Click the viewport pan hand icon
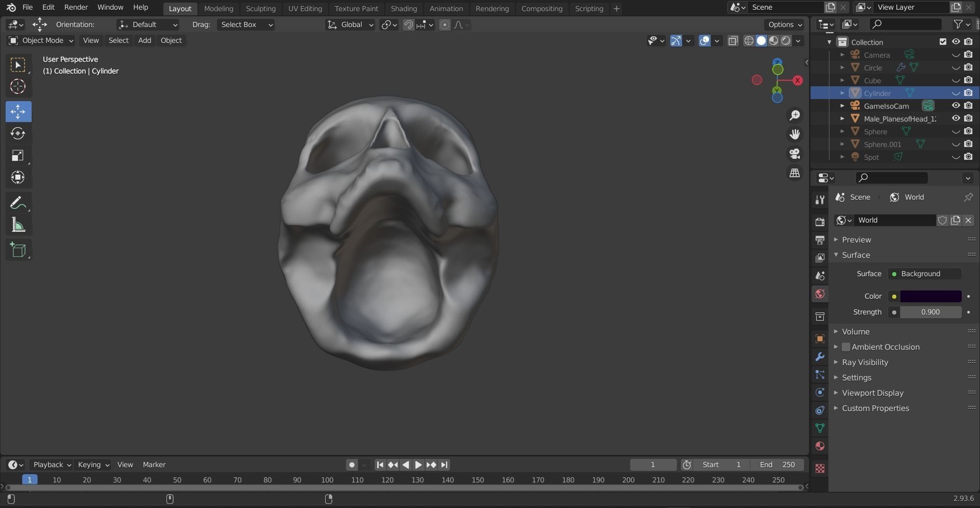This screenshot has height=508, width=980. pyautogui.click(x=795, y=134)
